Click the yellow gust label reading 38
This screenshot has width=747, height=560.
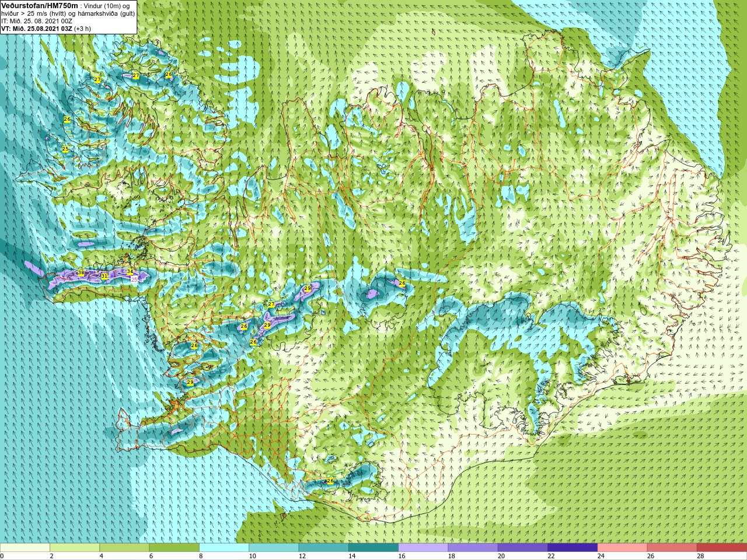point(81,273)
